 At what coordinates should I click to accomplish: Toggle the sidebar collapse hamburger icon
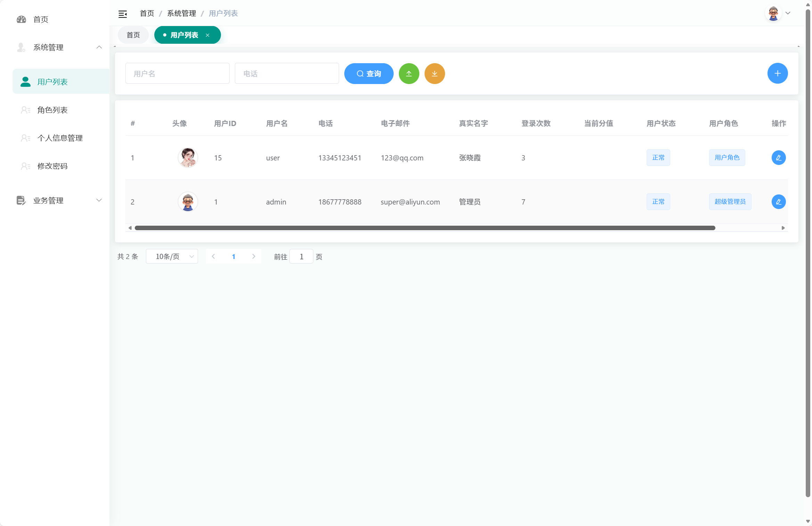point(123,14)
